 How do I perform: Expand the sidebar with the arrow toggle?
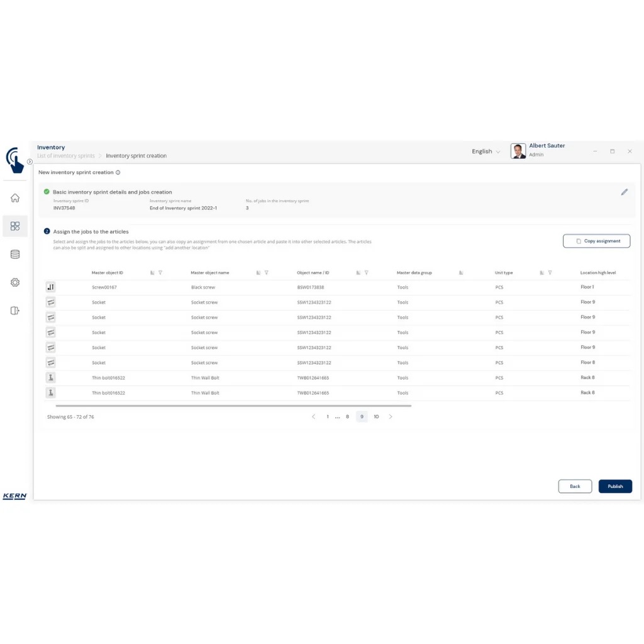click(x=30, y=162)
